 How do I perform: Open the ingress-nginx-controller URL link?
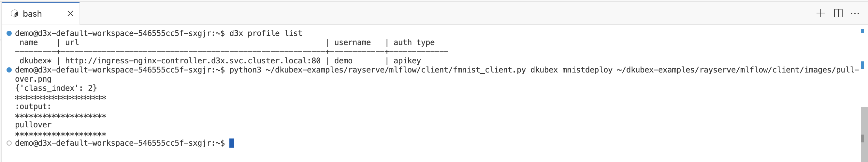(193, 61)
